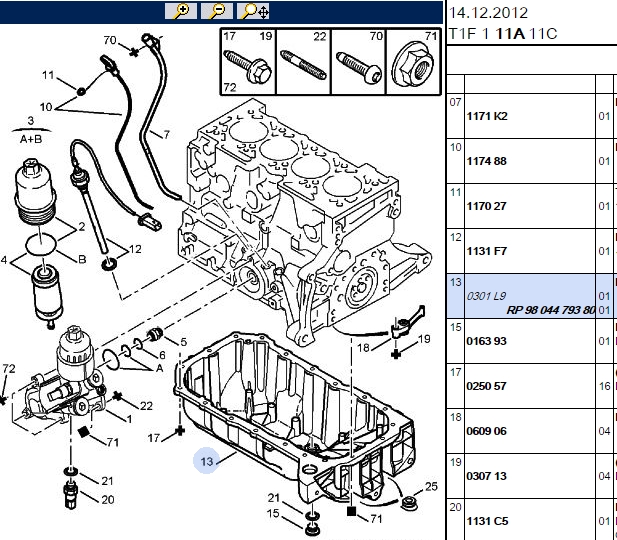Select callout 22 beside the filter housing

coord(146,406)
